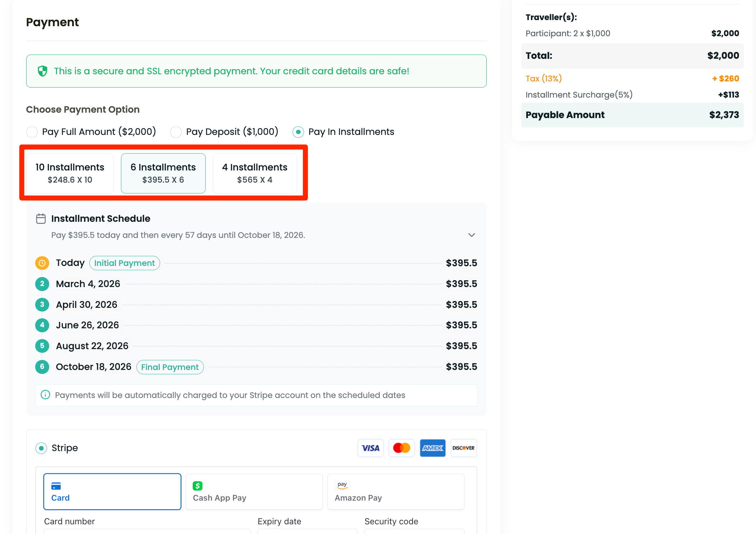The height and width of the screenshot is (534, 756).
Task: Select the Card payment method tab
Action: [x=112, y=491]
